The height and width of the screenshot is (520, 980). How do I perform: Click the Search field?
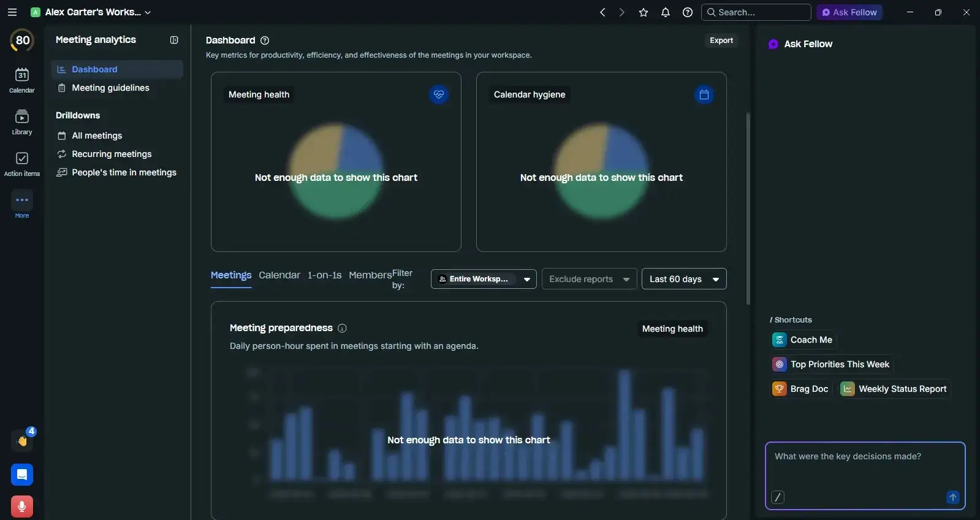pyautogui.click(x=756, y=12)
